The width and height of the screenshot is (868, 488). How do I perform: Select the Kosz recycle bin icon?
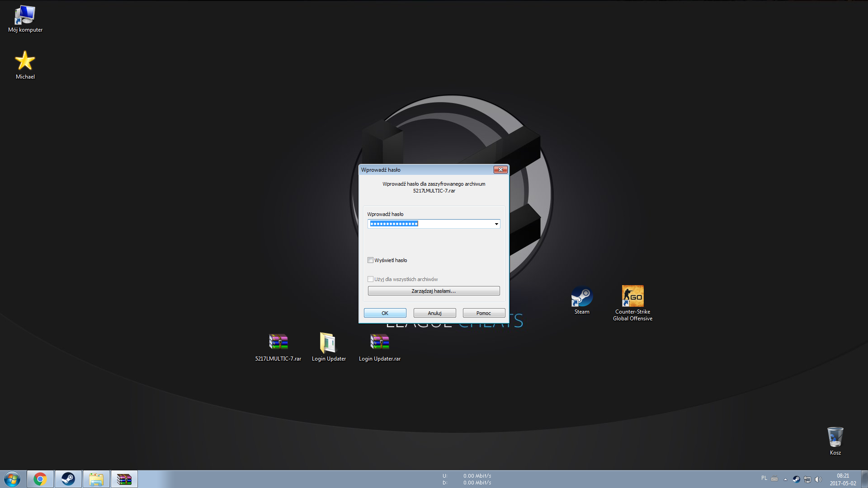click(835, 441)
